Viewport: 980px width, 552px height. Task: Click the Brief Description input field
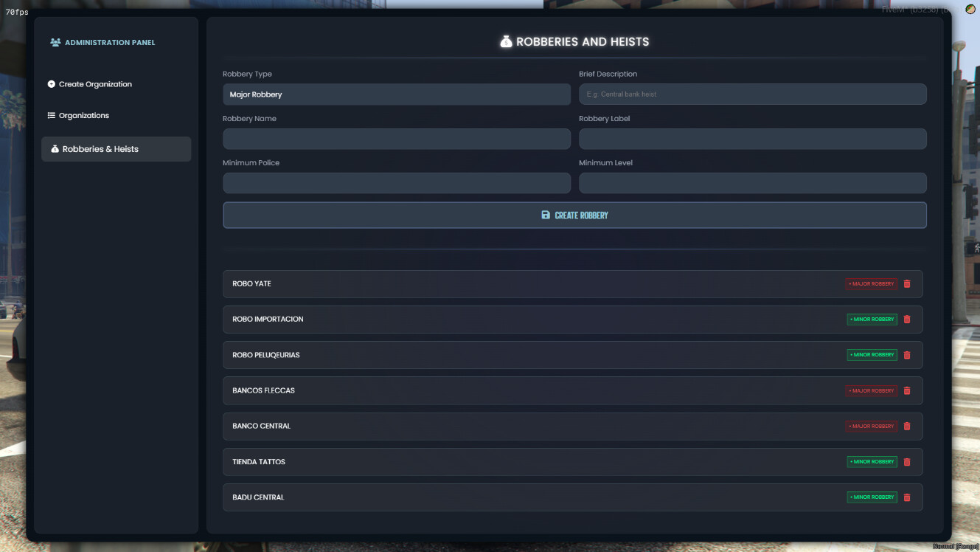click(752, 94)
